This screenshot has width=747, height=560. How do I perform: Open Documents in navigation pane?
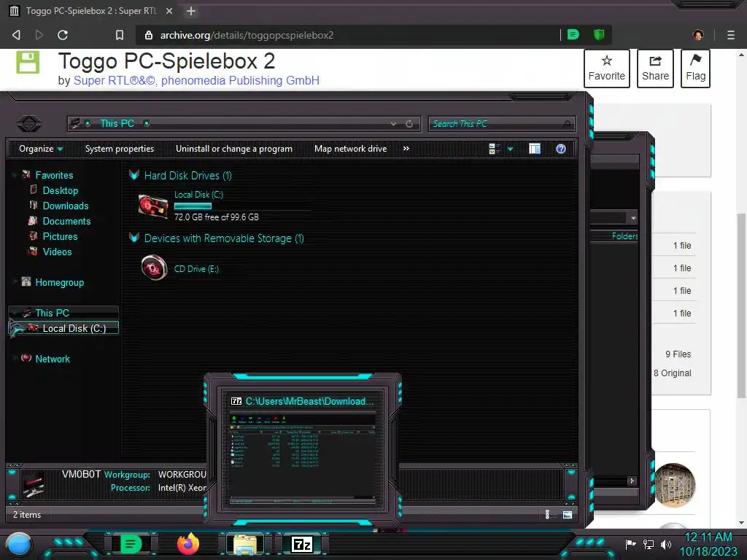(66, 221)
